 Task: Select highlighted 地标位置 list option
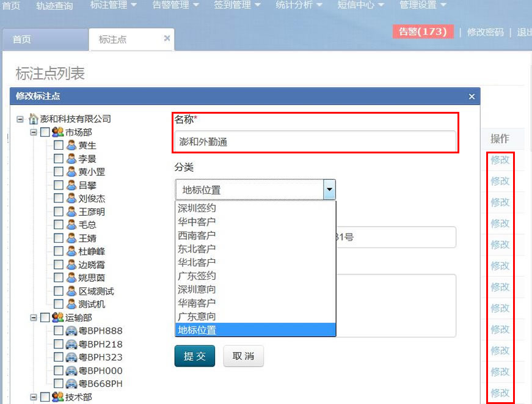(x=255, y=329)
